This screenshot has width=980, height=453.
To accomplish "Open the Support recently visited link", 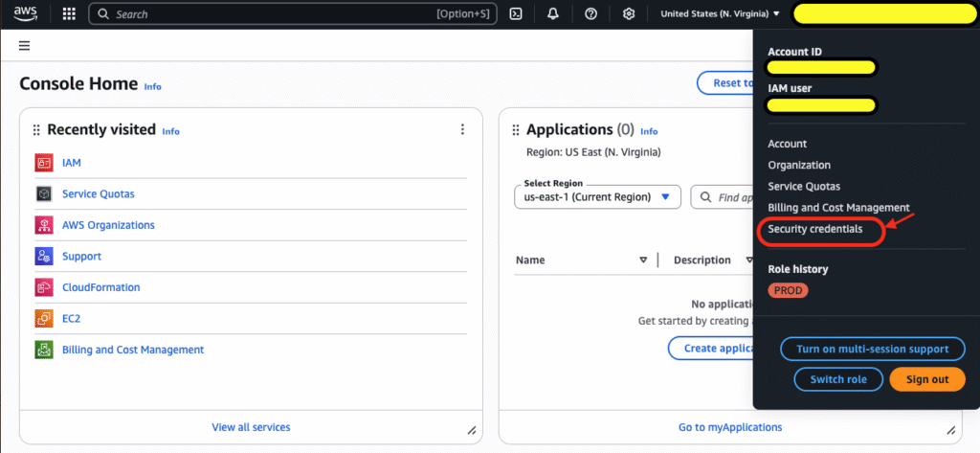I will (x=81, y=256).
